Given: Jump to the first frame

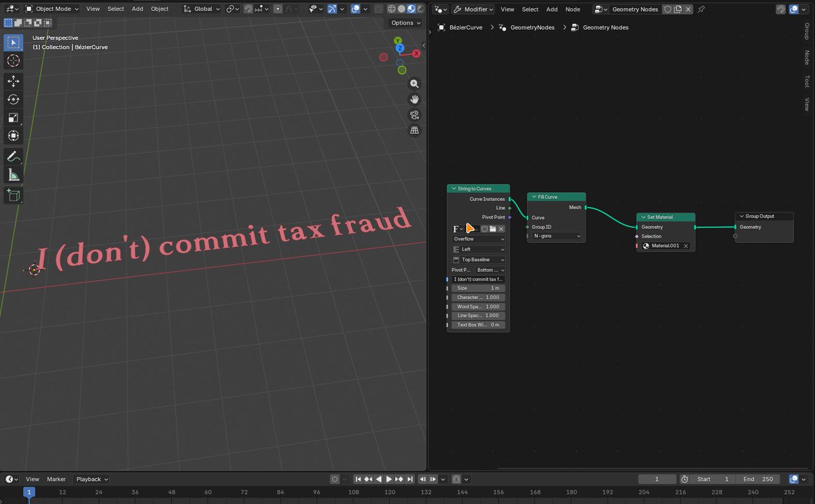Looking at the screenshot, I should coord(359,480).
